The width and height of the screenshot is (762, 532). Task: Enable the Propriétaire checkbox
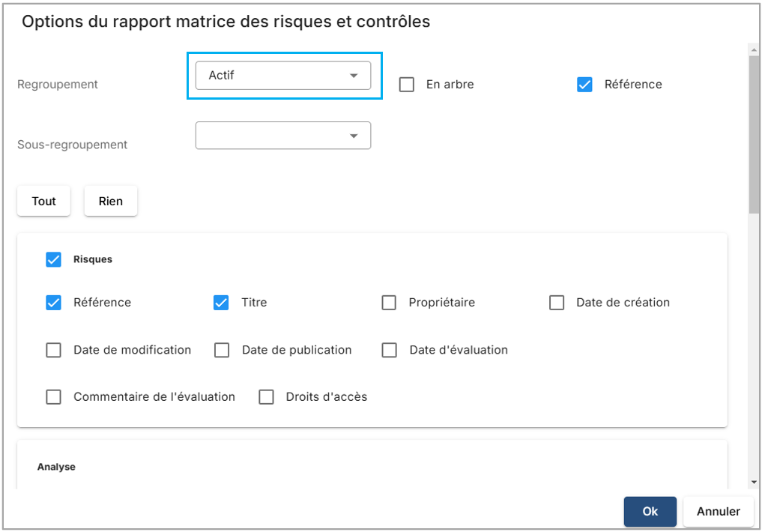pyautogui.click(x=389, y=303)
